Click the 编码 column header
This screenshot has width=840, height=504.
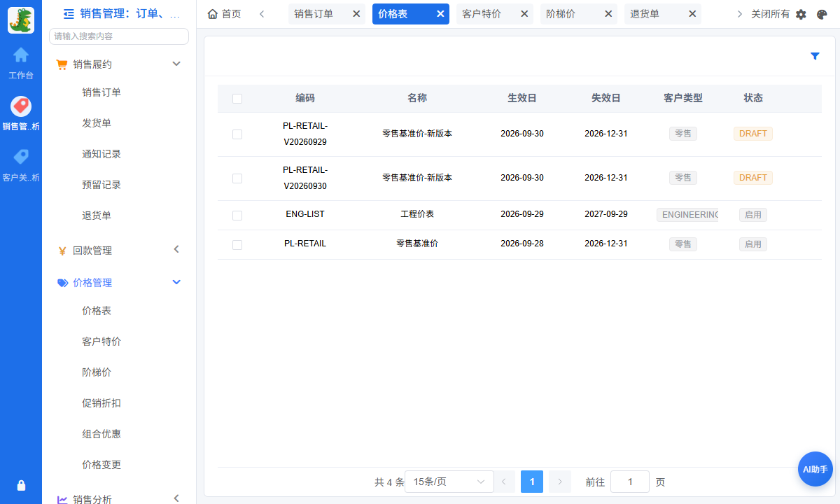305,99
